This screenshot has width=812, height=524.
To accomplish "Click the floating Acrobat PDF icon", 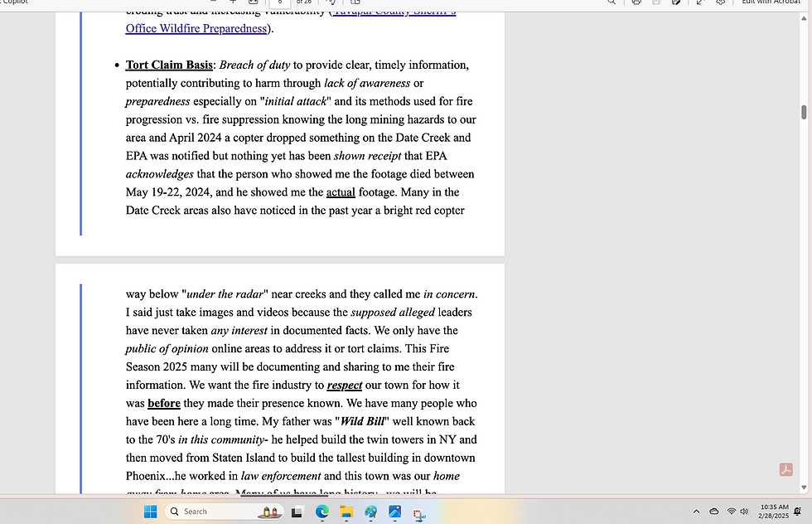I will pos(785,469).
